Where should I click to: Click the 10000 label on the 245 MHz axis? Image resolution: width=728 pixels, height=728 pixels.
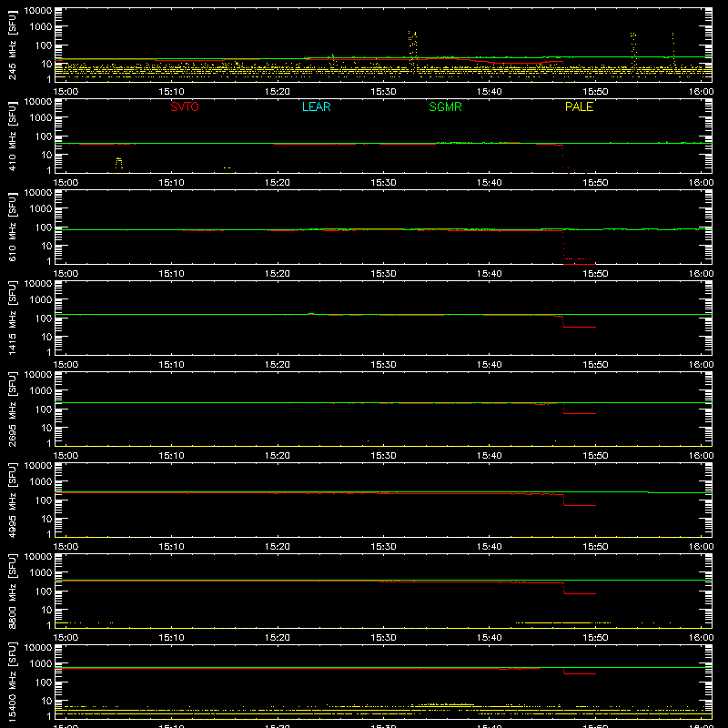click(x=38, y=11)
